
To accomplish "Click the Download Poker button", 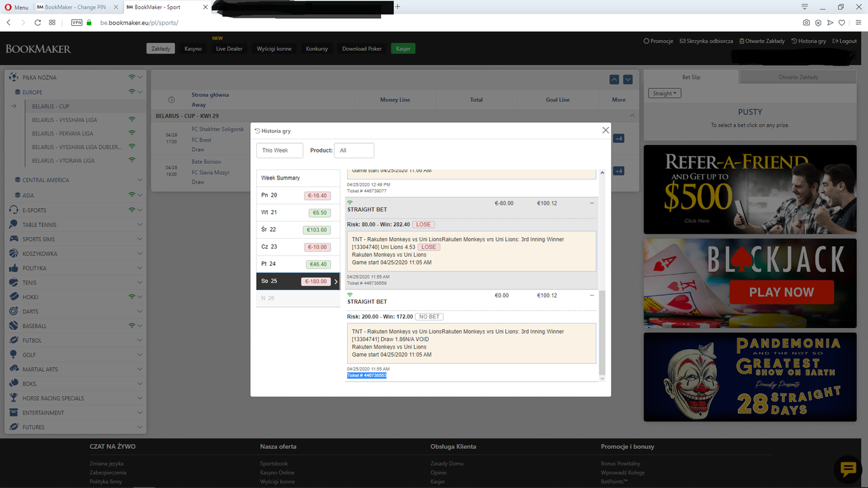I will tap(362, 49).
